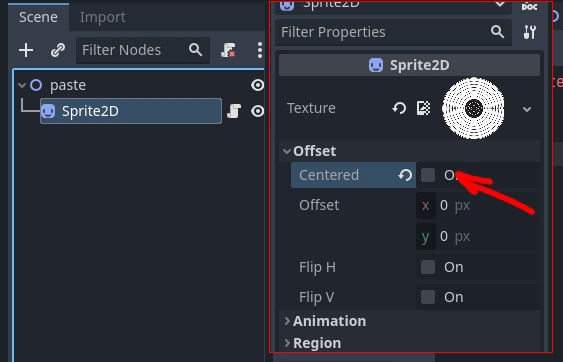Click the paste node circle icon
This screenshot has height=362, width=563.
click(36, 85)
